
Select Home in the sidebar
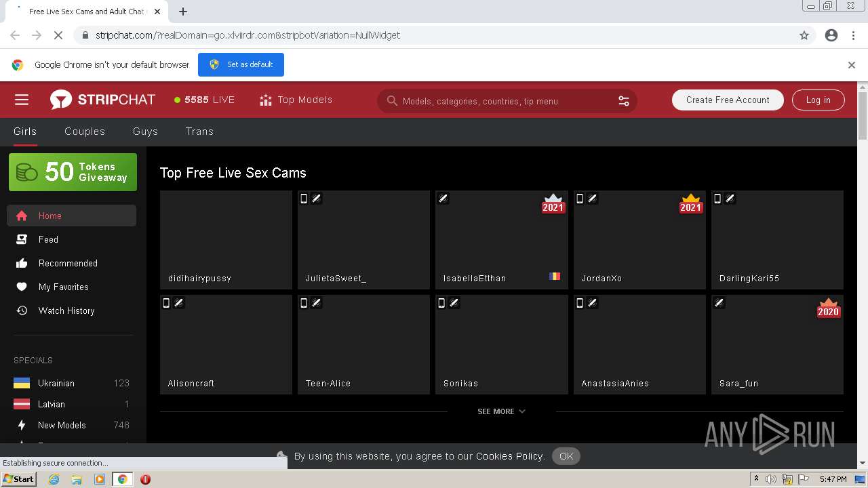click(71, 216)
